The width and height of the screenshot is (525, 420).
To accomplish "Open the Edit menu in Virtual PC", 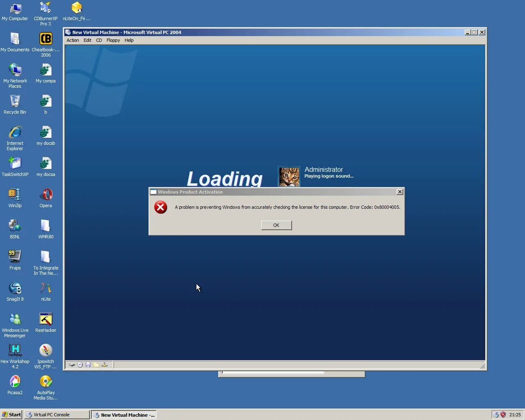I will [x=87, y=40].
